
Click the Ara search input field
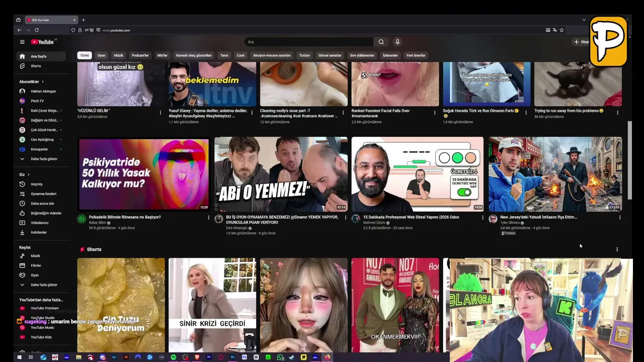pos(309,42)
